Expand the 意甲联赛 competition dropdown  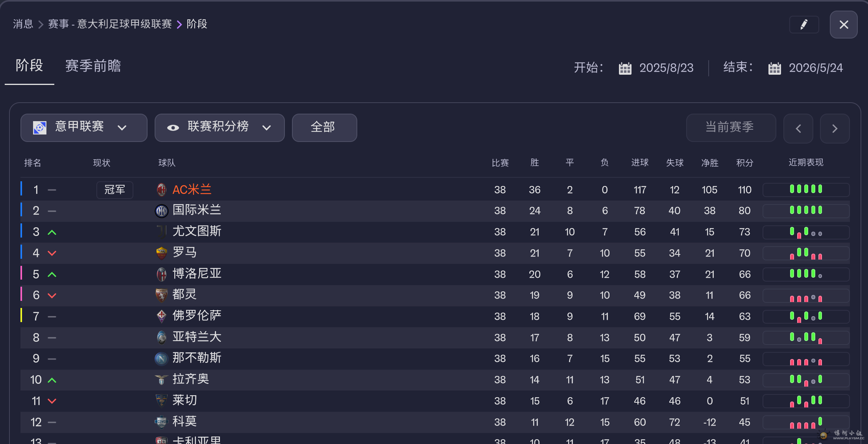122,128
